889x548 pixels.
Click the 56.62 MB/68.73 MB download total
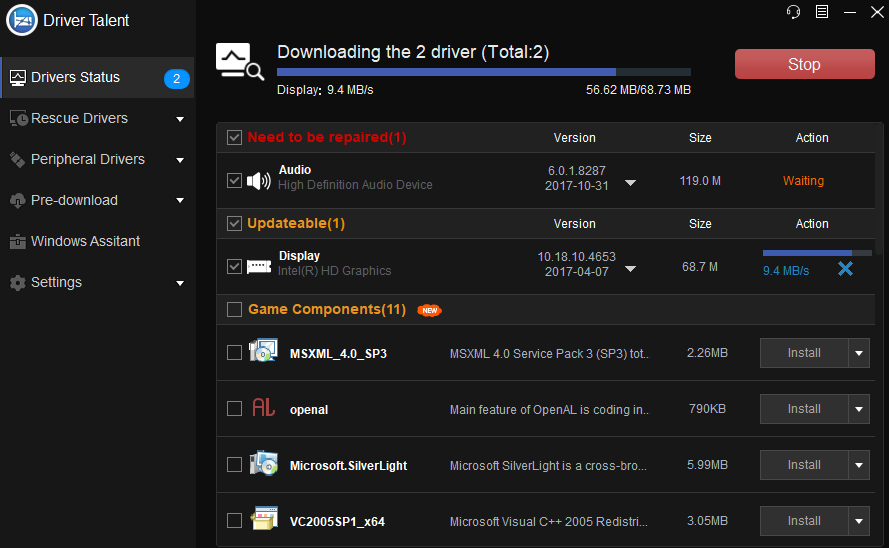638,90
